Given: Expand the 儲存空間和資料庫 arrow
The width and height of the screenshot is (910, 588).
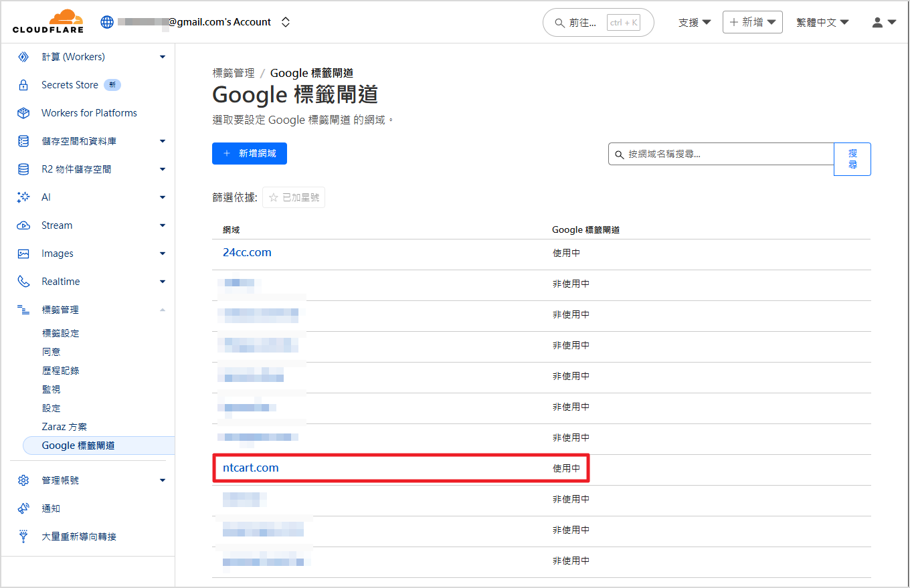Looking at the screenshot, I should [163, 141].
